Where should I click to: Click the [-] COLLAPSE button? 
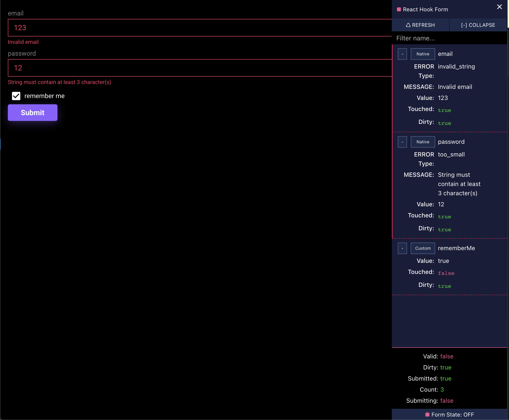(478, 25)
